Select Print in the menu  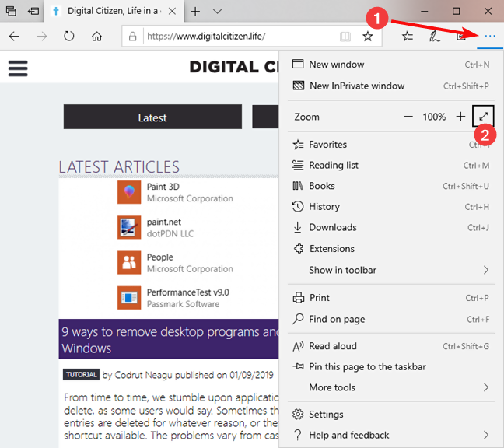(391, 298)
